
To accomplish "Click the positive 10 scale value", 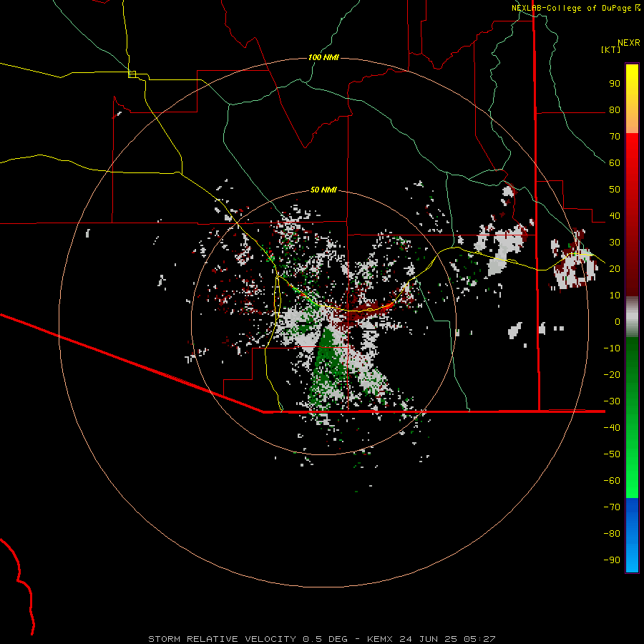I will [615, 296].
